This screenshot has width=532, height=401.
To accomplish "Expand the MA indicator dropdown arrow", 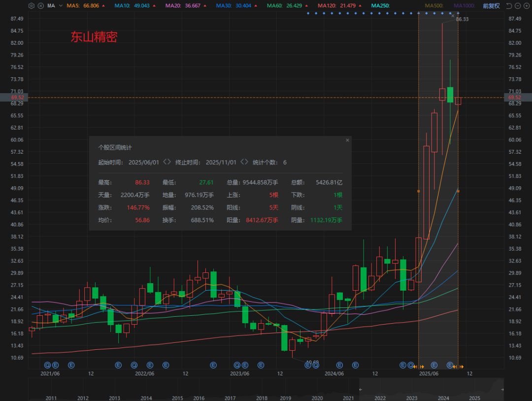I will pyautogui.click(x=60, y=6).
